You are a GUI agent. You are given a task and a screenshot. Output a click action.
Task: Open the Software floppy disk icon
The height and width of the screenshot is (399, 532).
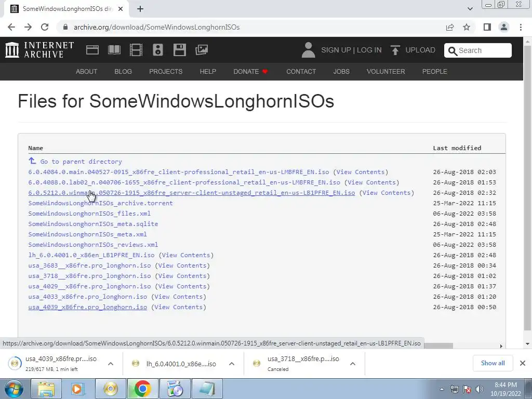pyautogui.click(x=179, y=50)
